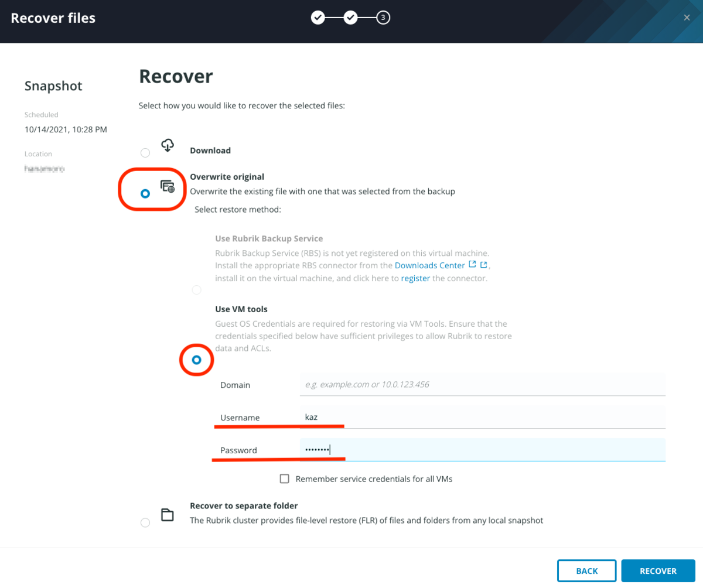Click the Overwrite original heading text
The height and width of the screenshot is (588, 703).
click(x=227, y=176)
